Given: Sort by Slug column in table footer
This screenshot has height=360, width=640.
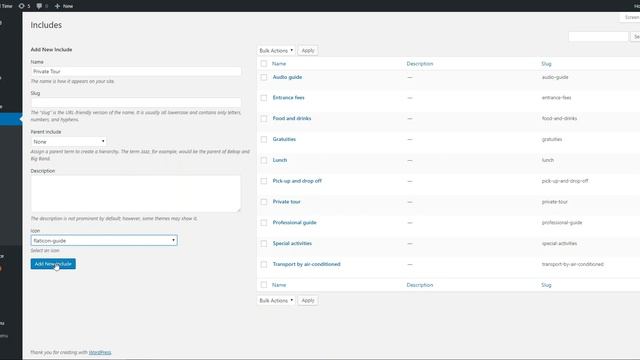Looking at the screenshot, I should [547, 285].
